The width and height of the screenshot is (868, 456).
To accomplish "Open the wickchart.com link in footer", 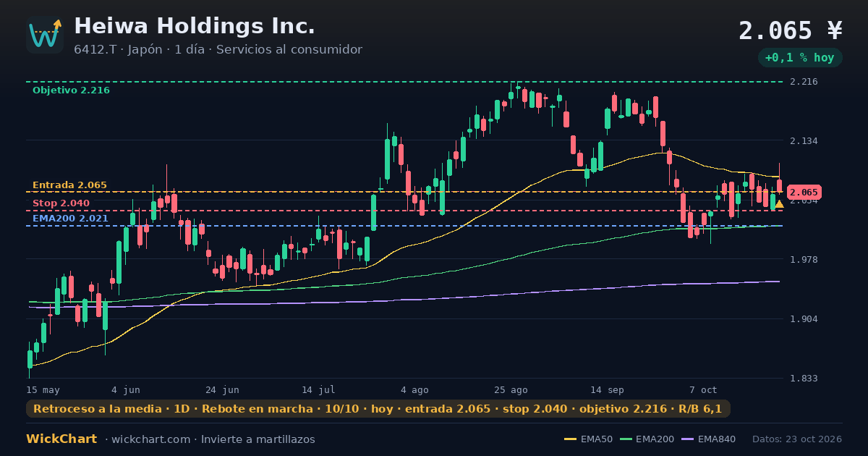I will (150, 439).
